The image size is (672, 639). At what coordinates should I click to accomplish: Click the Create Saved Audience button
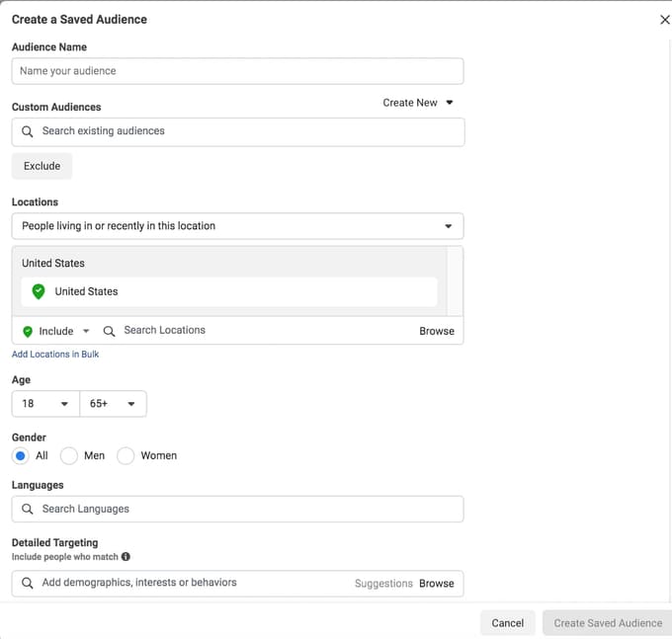(608, 623)
